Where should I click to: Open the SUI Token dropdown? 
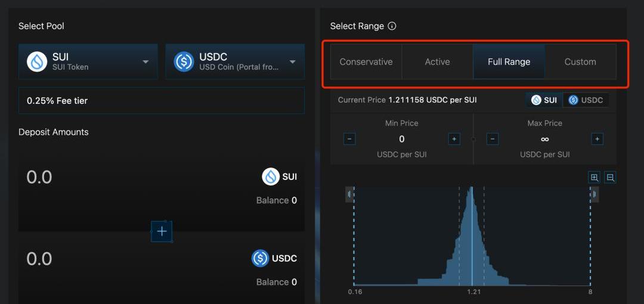coord(88,61)
